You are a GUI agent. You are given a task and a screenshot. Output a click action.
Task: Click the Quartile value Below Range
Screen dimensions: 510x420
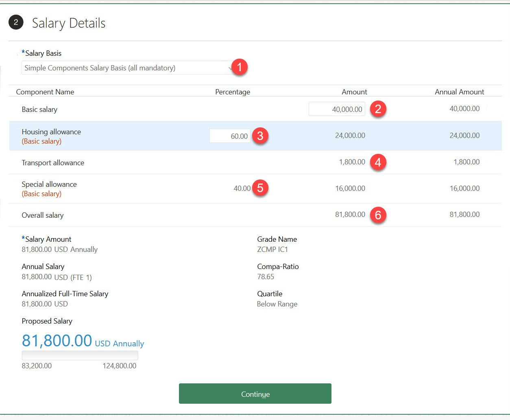tap(277, 304)
